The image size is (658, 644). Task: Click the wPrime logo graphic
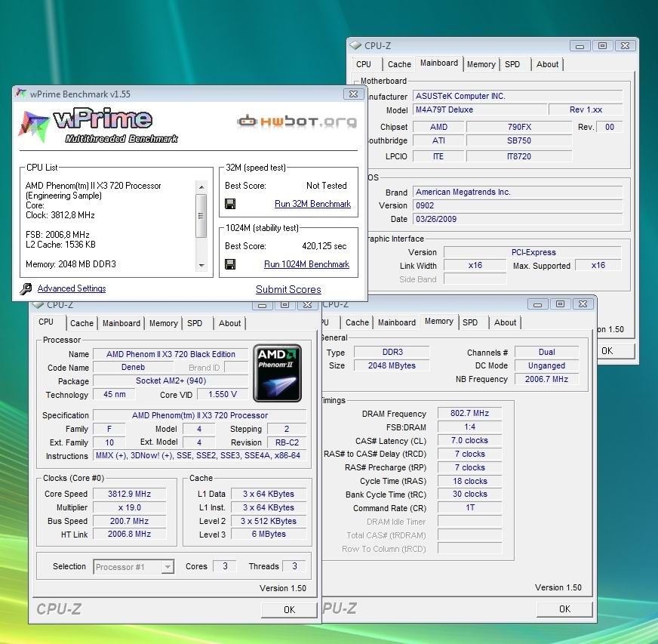[99, 125]
